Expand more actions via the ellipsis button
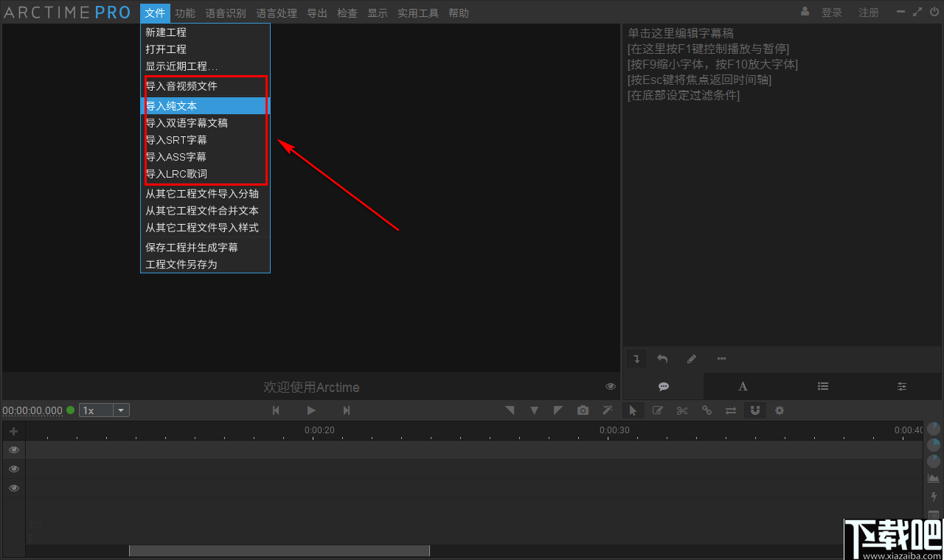 tap(721, 358)
